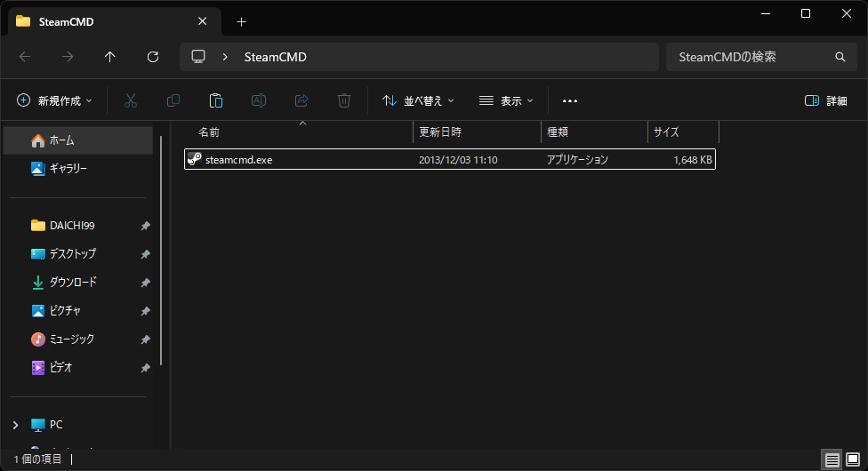Click the search magnifier icon
The width and height of the screenshot is (868, 471).
(x=840, y=57)
